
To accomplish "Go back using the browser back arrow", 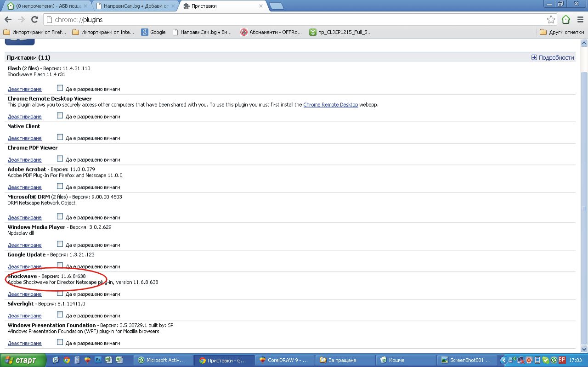I will coord(8,20).
